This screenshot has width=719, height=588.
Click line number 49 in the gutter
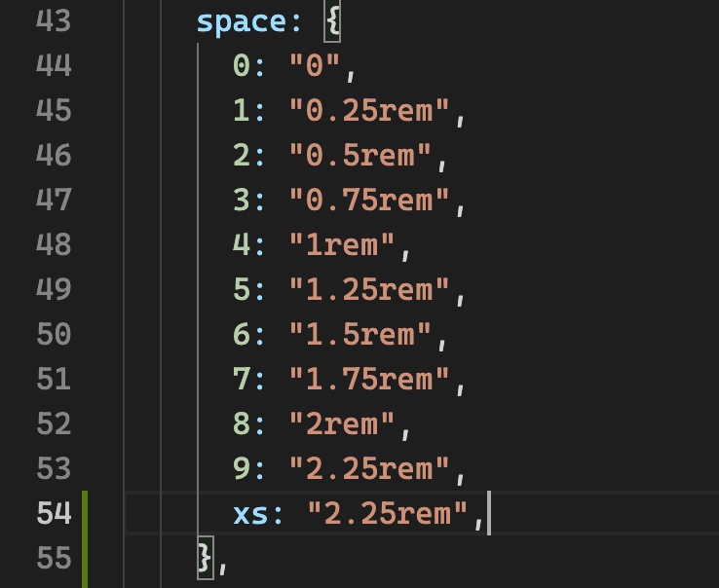[x=54, y=290]
